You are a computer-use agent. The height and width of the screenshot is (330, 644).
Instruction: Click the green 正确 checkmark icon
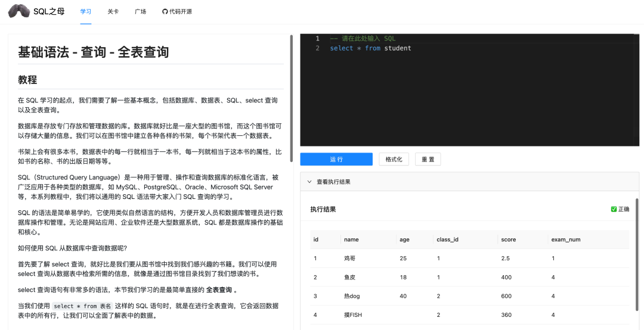pos(614,209)
